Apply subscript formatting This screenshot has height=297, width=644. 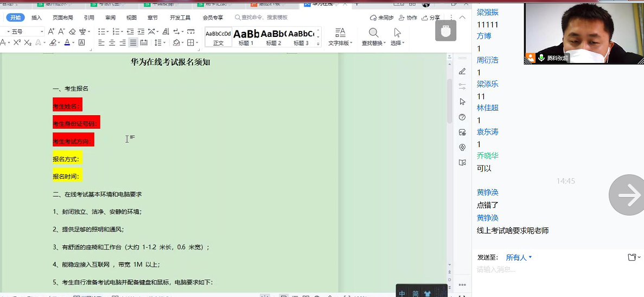click(28, 42)
